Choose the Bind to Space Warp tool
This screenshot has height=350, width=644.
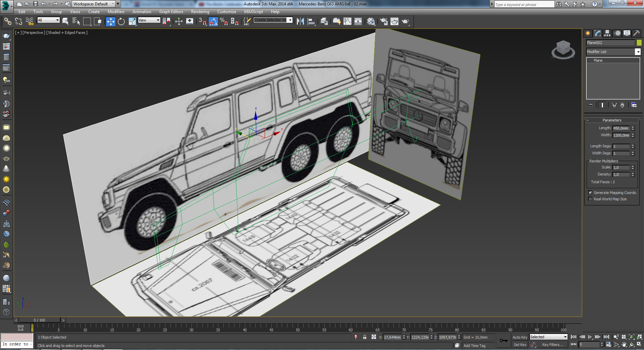coord(30,21)
